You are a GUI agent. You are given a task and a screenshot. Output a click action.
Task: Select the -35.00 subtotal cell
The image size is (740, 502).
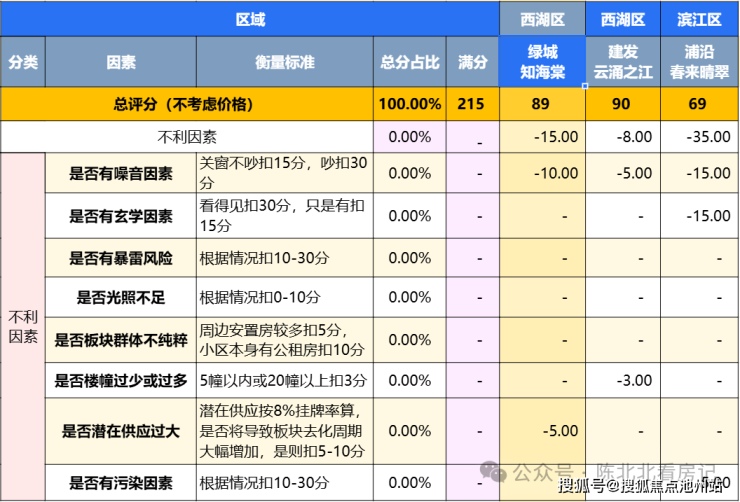[699, 137]
